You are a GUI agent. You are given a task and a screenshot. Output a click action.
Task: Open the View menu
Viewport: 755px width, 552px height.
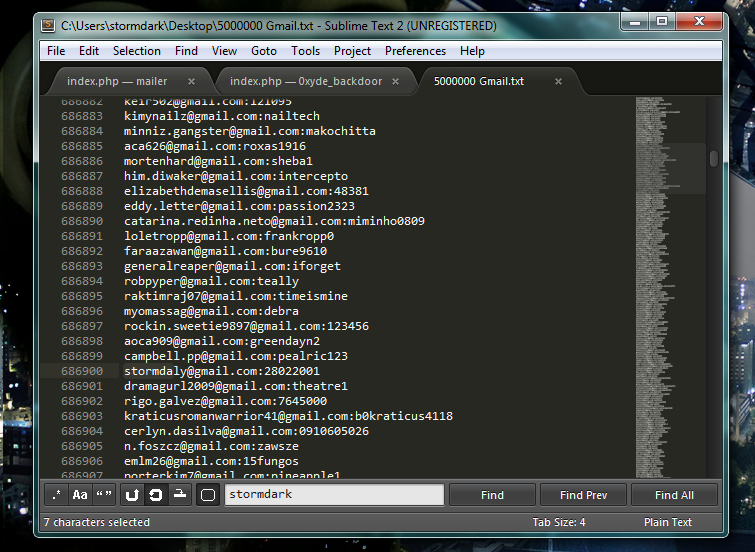pos(224,51)
